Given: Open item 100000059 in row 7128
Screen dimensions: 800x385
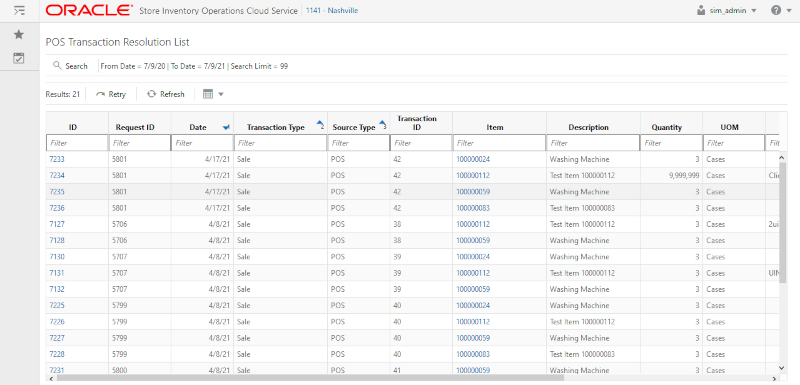Looking at the screenshot, I should click(473, 240).
